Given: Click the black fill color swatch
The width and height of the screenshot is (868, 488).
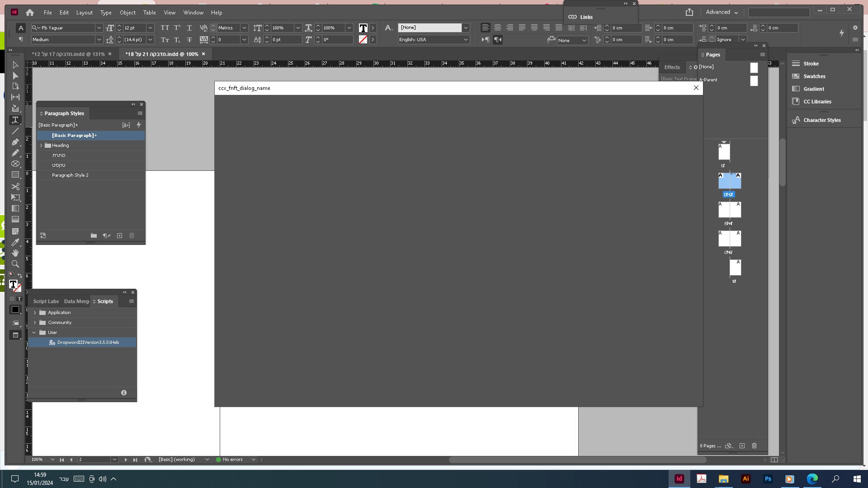Looking at the screenshot, I should 15,310.
